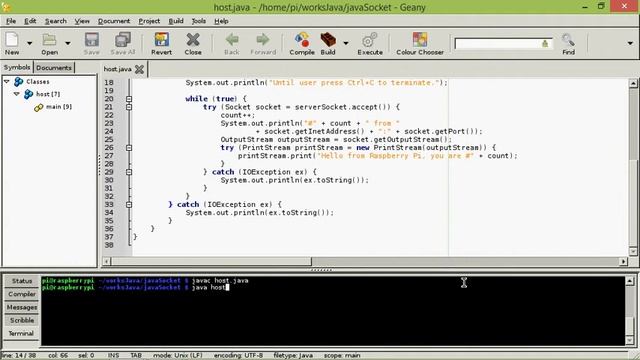This screenshot has width=640, height=360.
Task: Open the New file template dropdown arrow
Action: point(29,43)
